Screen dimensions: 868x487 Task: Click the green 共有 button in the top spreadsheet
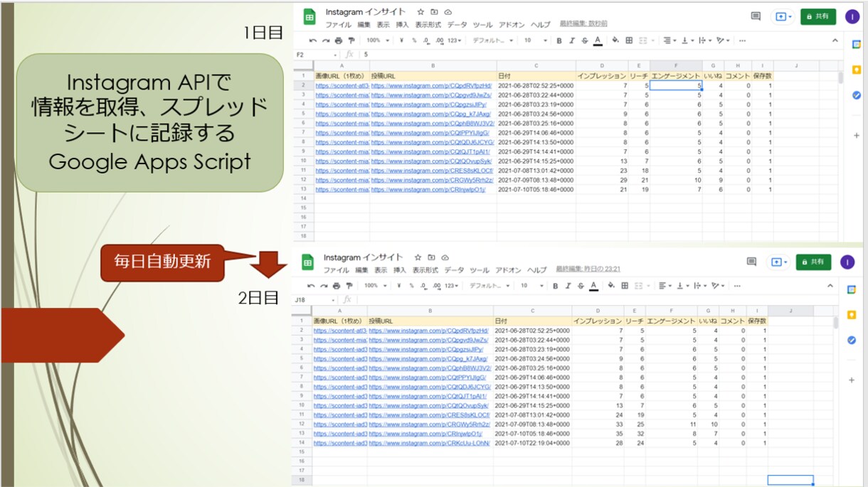pos(818,16)
